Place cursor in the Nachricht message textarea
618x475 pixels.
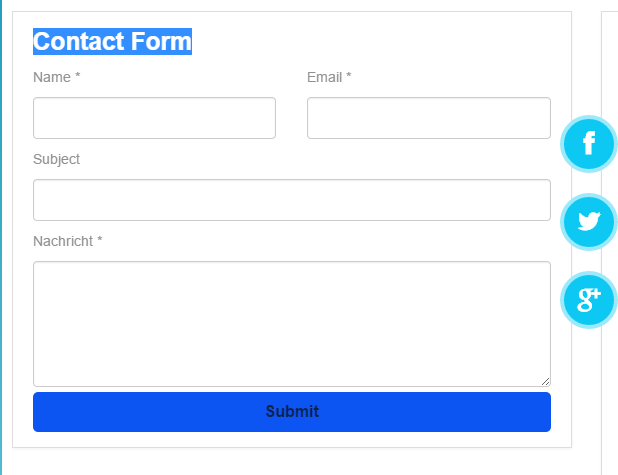click(291, 323)
